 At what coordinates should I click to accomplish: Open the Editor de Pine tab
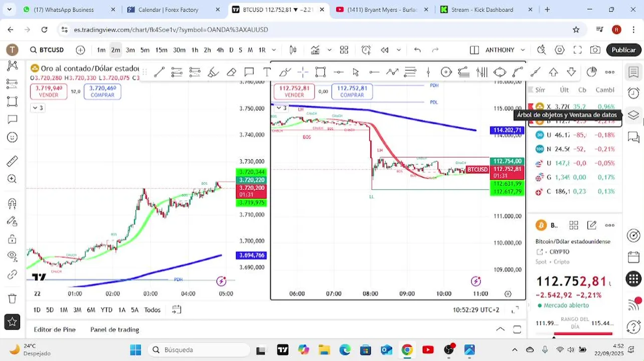coord(55,329)
